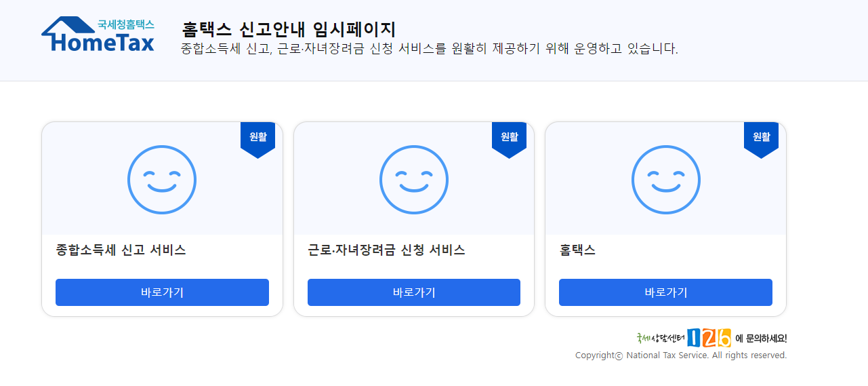The image size is (868, 386).
Task: Click the Copyright National Tax Service text
Action: [681, 355]
